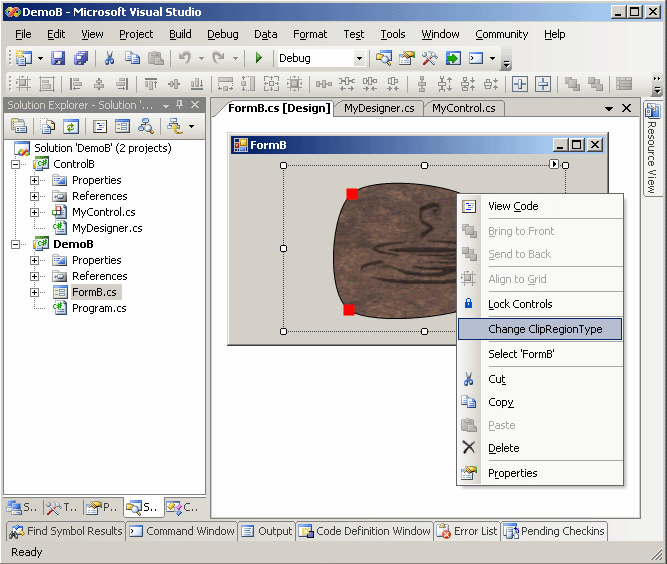Open the Community menu
This screenshot has height=564, width=667.
pos(502,34)
